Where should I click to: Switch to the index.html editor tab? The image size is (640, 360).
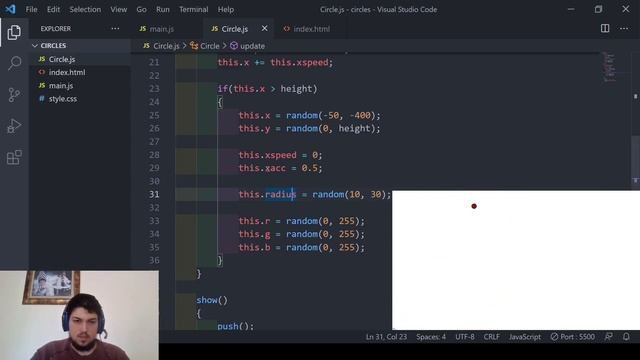[x=311, y=29]
